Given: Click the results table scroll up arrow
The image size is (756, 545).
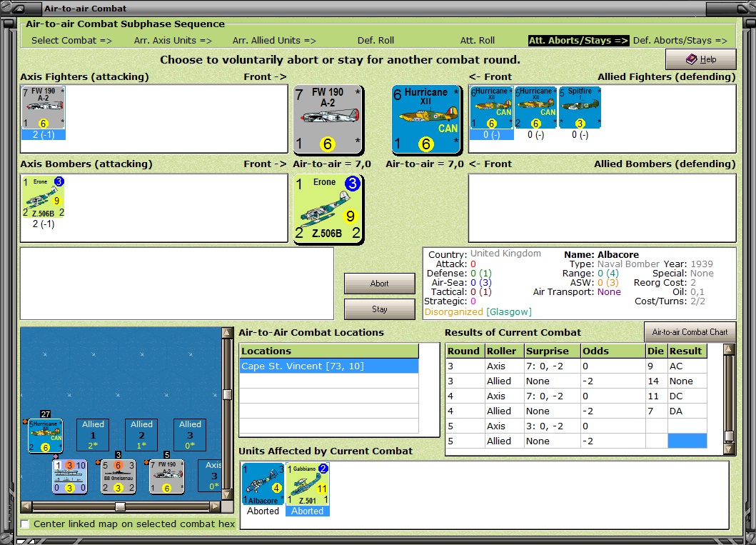Looking at the screenshot, I should (x=729, y=349).
